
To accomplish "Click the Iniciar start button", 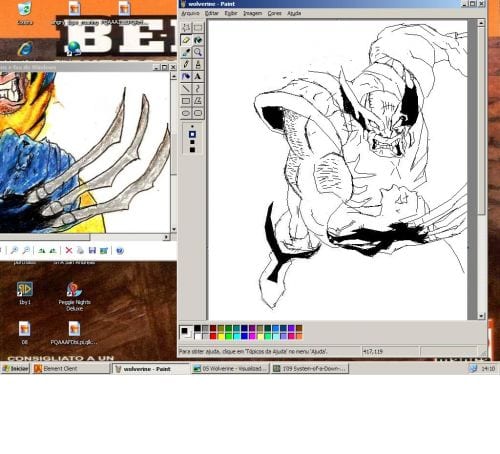I will pos(15,369).
